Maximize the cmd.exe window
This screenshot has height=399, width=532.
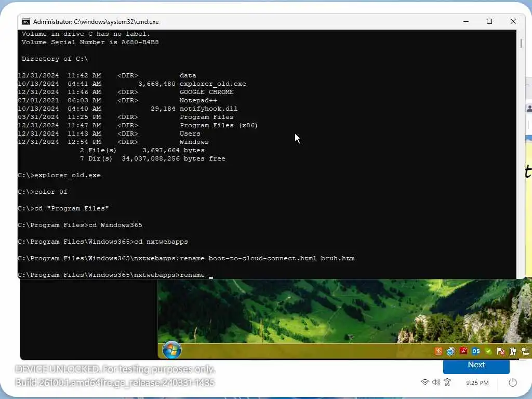(x=489, y=22)
